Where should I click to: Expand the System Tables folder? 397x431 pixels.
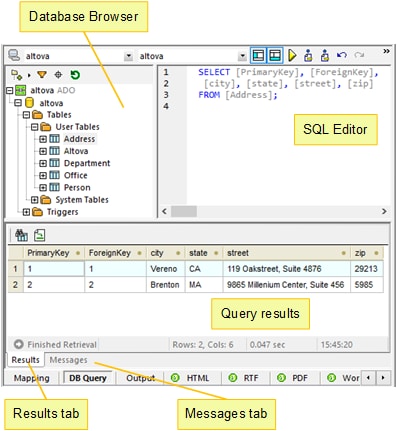tap(34, 200)
